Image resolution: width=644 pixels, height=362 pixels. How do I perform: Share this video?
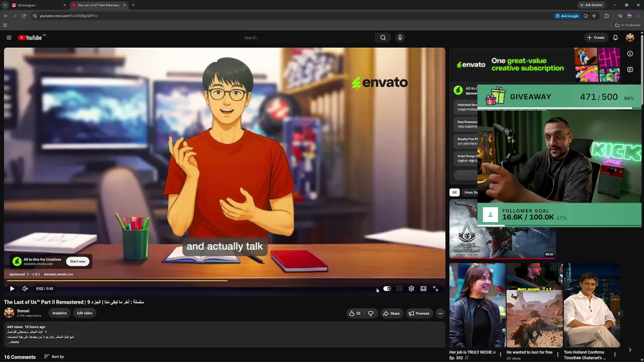coord(391,313)
